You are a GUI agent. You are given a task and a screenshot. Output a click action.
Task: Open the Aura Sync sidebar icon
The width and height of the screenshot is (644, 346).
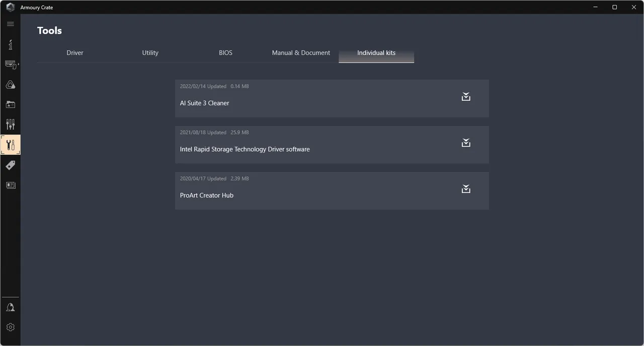click(10, 85)
